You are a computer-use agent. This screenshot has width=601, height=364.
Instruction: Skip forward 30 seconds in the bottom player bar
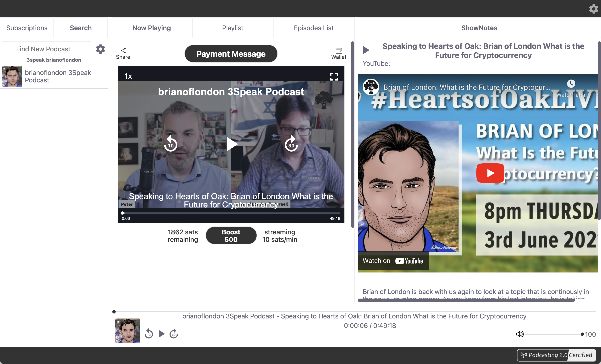pos(174,334)
